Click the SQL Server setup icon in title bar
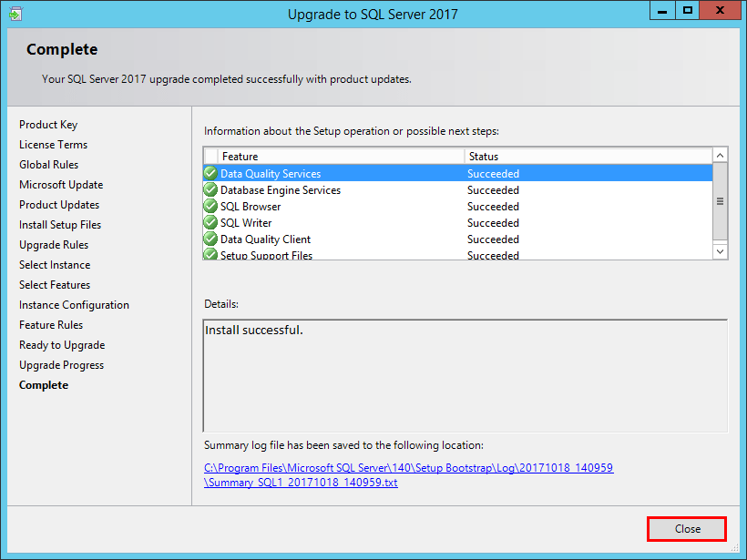Screen dimensions: 747x560 (15, 14)
